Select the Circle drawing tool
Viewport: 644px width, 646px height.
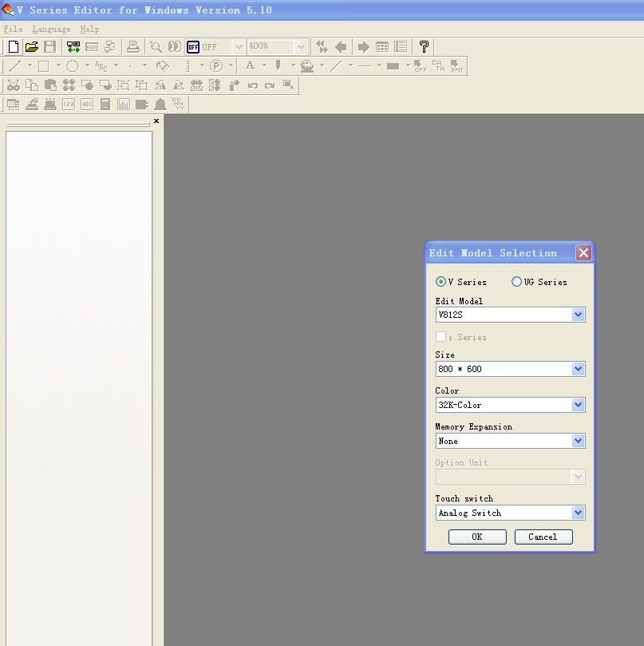click(72, 66)
